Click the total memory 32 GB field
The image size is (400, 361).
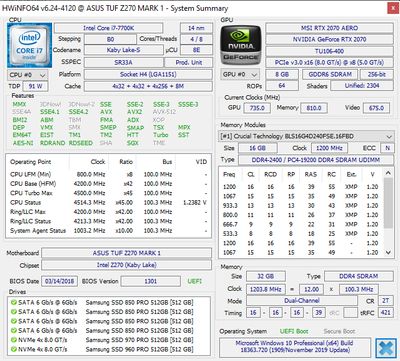coord(266,276)
